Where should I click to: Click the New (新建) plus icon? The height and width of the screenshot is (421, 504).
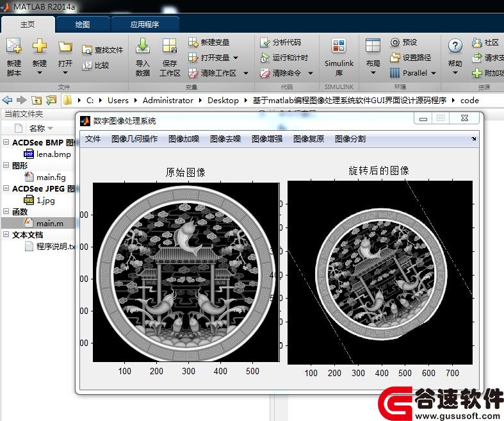pos(40,46)
